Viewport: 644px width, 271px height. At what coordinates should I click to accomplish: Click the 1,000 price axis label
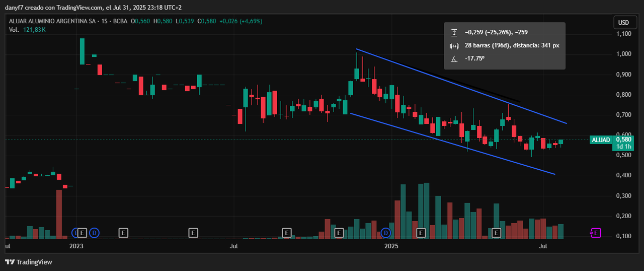[623, 54]
